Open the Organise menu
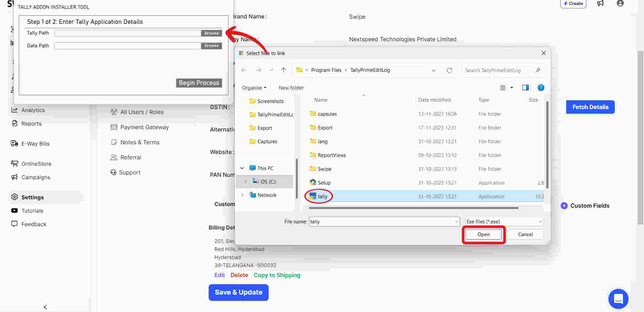This screenshot has height=312, width=644. pos(254,88)
